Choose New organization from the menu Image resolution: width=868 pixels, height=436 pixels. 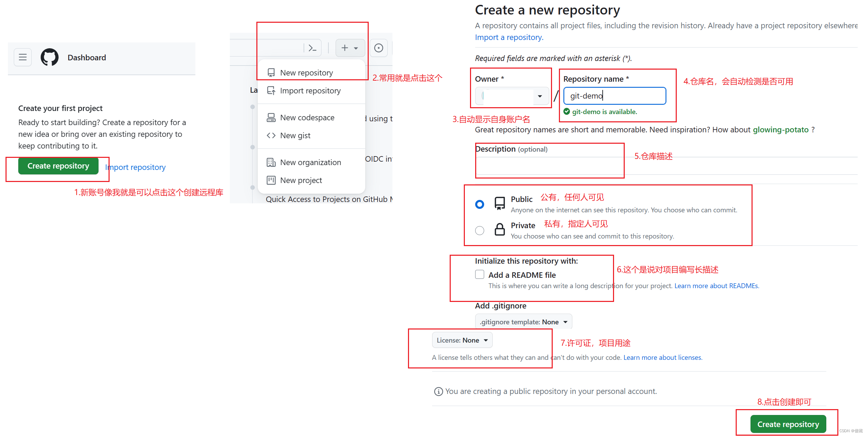tap(312, 162)
